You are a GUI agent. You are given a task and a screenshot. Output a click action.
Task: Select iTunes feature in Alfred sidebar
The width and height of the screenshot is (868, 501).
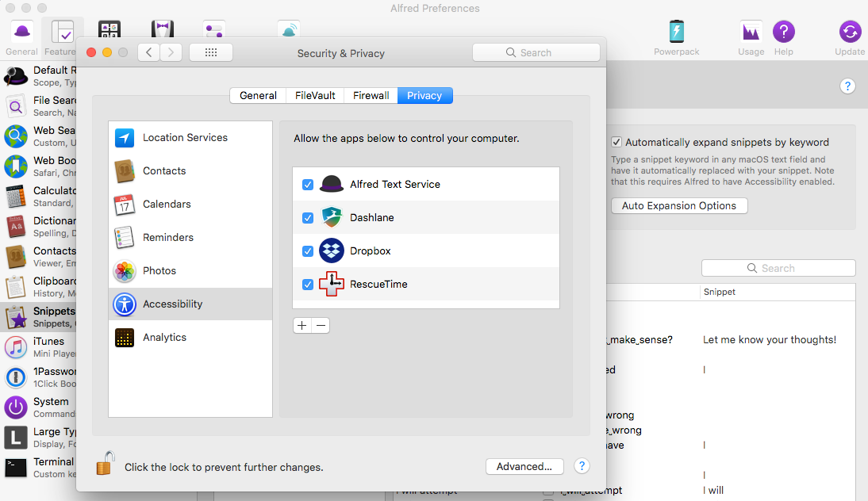tap(38, 346)
